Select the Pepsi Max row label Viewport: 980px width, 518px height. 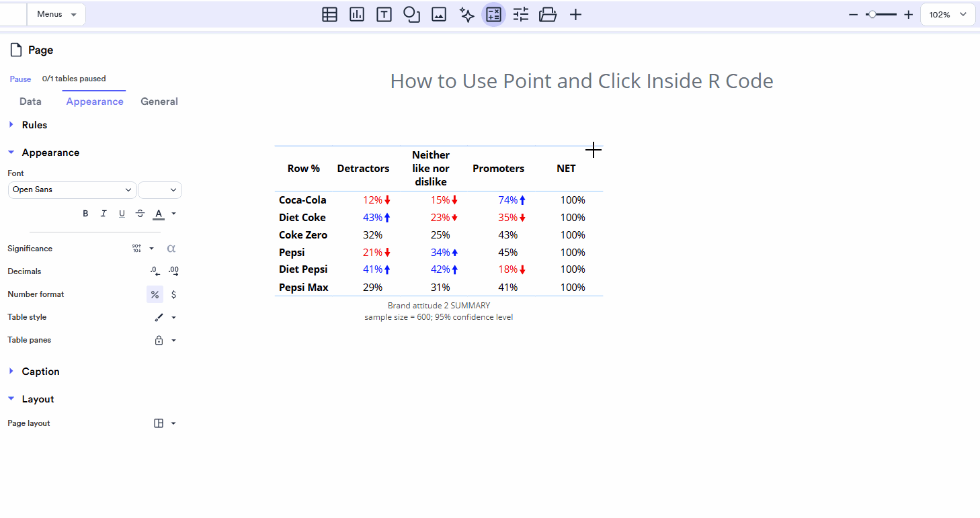click(304, 288)
